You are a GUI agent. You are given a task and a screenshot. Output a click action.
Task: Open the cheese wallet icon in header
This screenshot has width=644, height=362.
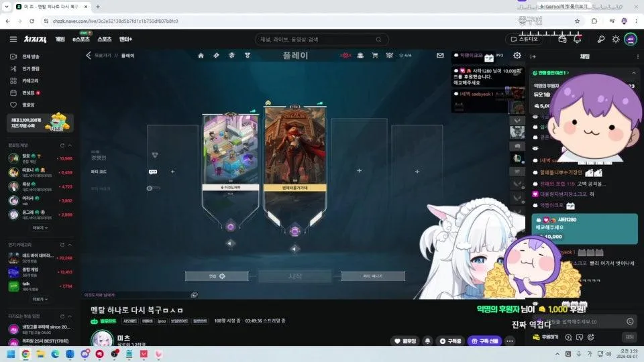click(x=562, y=40)
